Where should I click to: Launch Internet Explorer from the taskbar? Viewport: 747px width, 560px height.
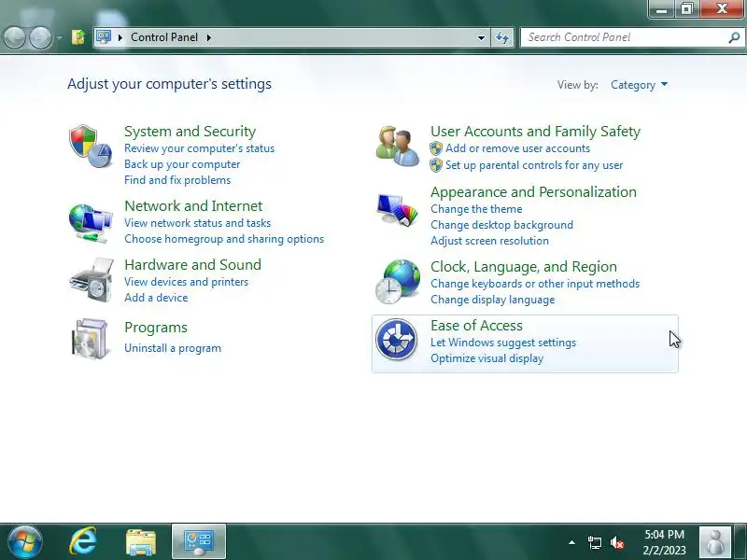(83, 542)
